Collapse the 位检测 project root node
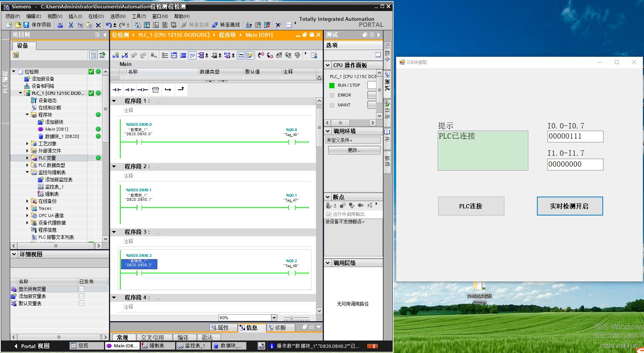 coord(14,71)
